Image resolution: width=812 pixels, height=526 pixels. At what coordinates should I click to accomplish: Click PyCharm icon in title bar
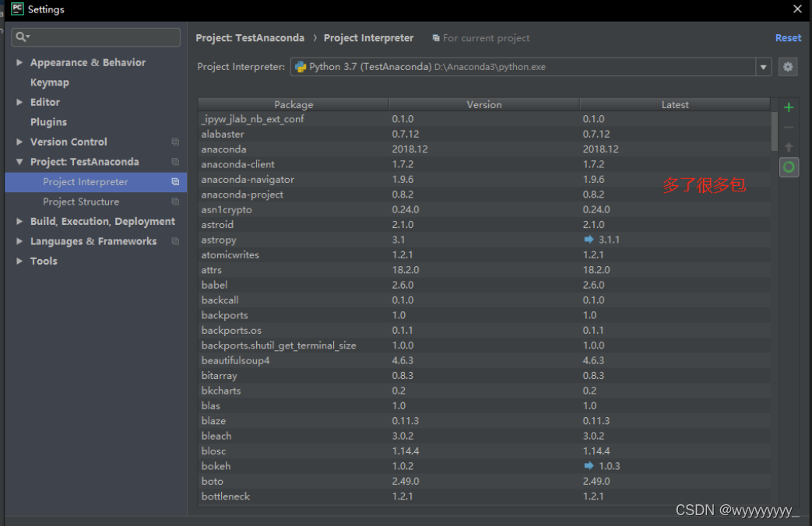click(x=17, y=9)
